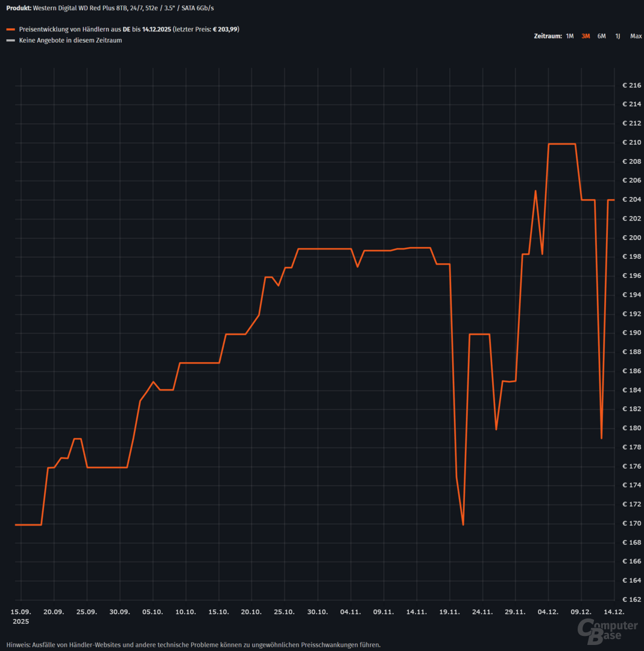Toggle the gray 'Keine Angebote' legend marker
This screenshot has height=651, width=644.
click(x=10, y=41)
